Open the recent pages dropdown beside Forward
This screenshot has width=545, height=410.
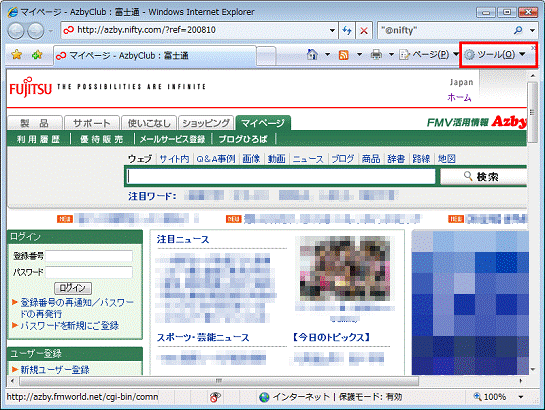coord(51,31)
